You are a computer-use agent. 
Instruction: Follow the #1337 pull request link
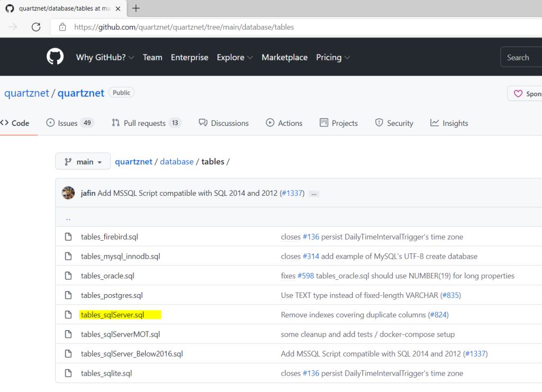[x=293, y=193]
